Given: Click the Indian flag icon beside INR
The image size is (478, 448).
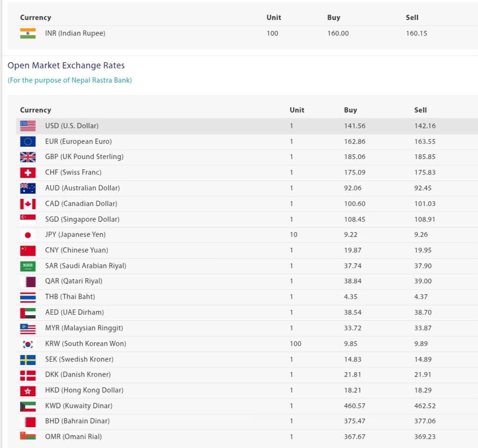Looking at the screenshot, I should 28,33.
